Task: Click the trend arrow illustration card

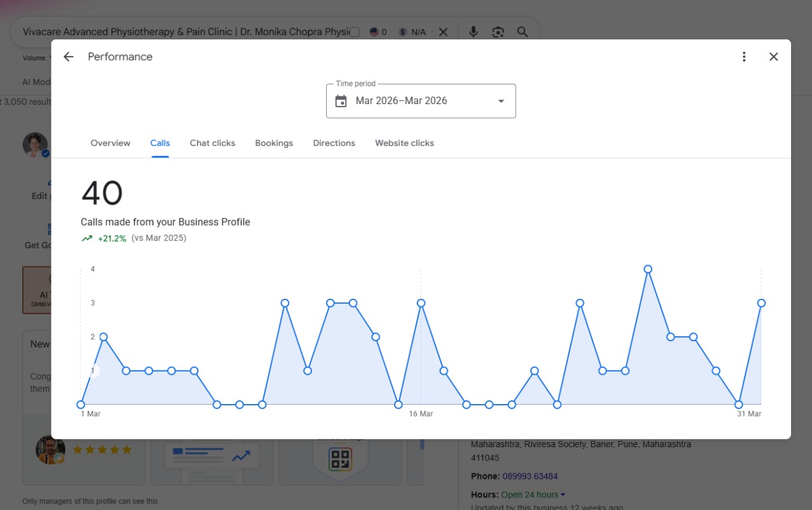Action: pyautogui.click(x=212, y=455)
